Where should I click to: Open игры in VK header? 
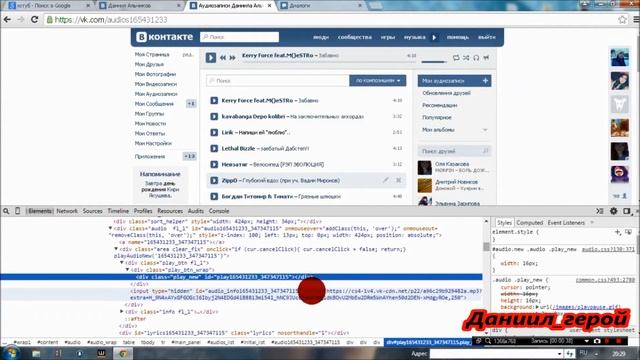[388, 37]
